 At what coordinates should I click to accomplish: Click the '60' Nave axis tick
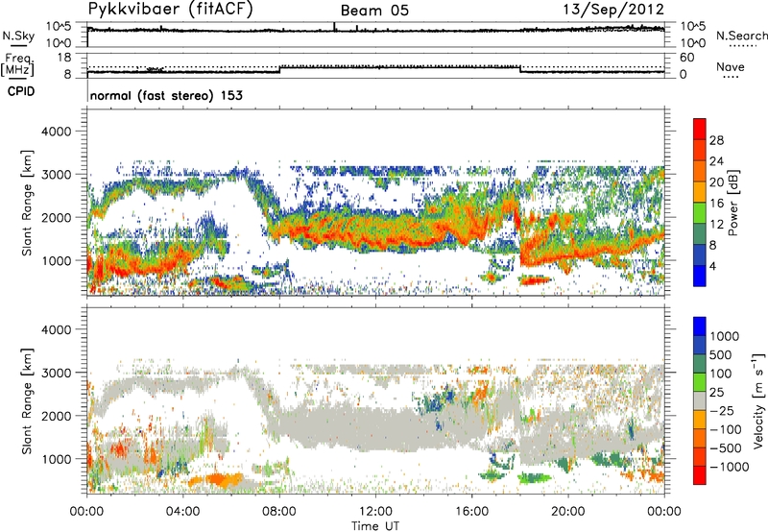pyautogui.click(x=686, y=58)
